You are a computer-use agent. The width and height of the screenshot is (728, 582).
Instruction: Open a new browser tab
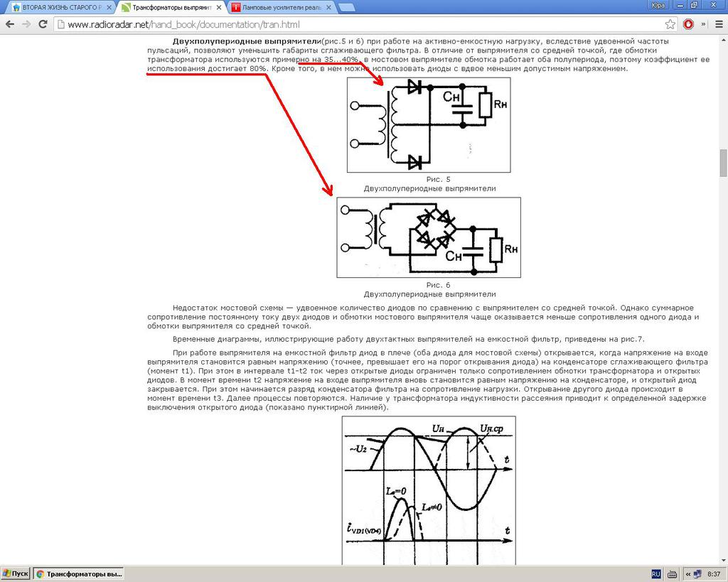coord(347,7)
